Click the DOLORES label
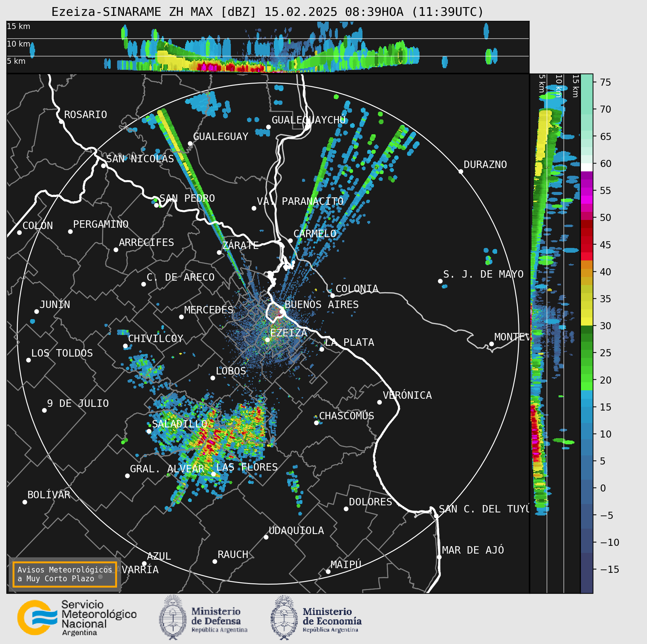This screenshot has width=647, height=644. point(370,502)
